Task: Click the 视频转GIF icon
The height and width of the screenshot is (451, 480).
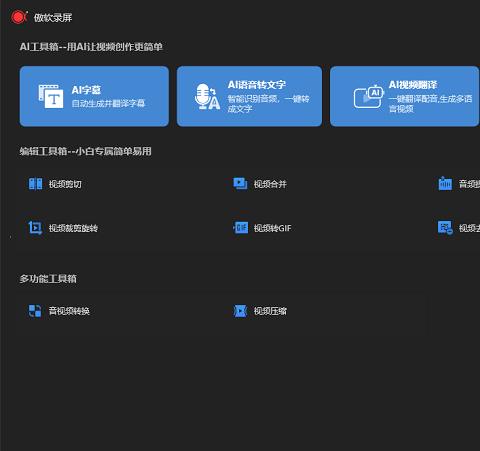Action: (240, 228)
